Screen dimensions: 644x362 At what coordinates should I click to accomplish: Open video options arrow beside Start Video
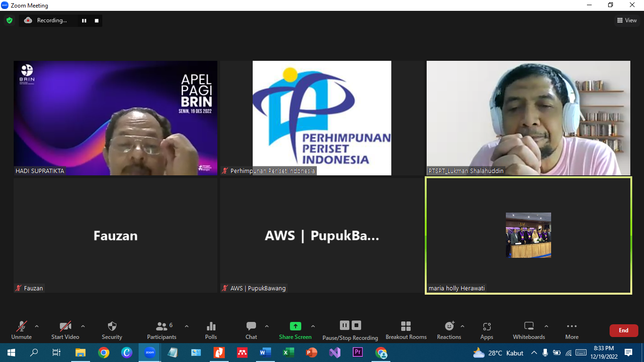coord(83,326)
